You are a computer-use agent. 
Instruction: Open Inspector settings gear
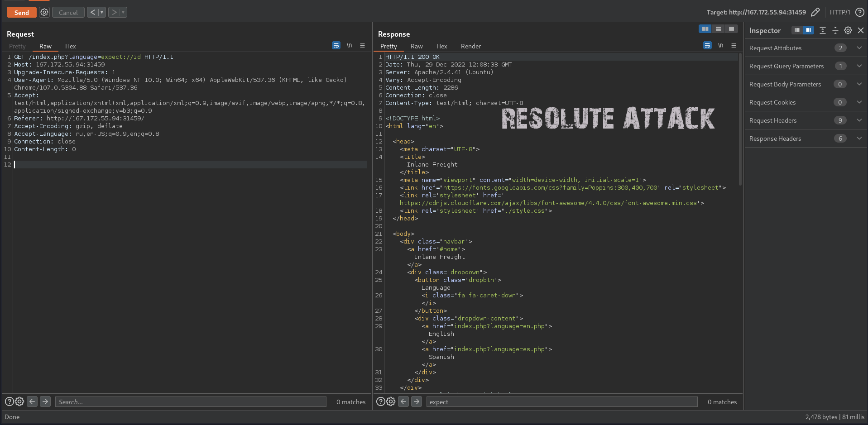[848, 30]
